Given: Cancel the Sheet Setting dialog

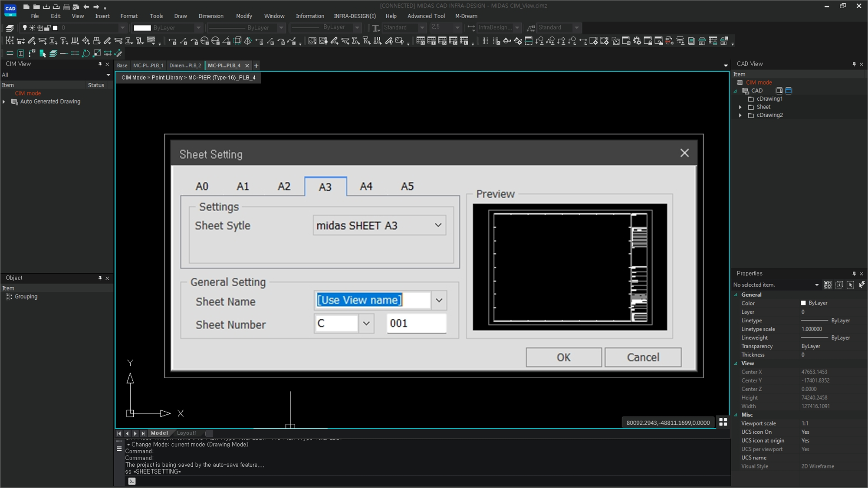Looking at the screenshot, I should [643, 357].
